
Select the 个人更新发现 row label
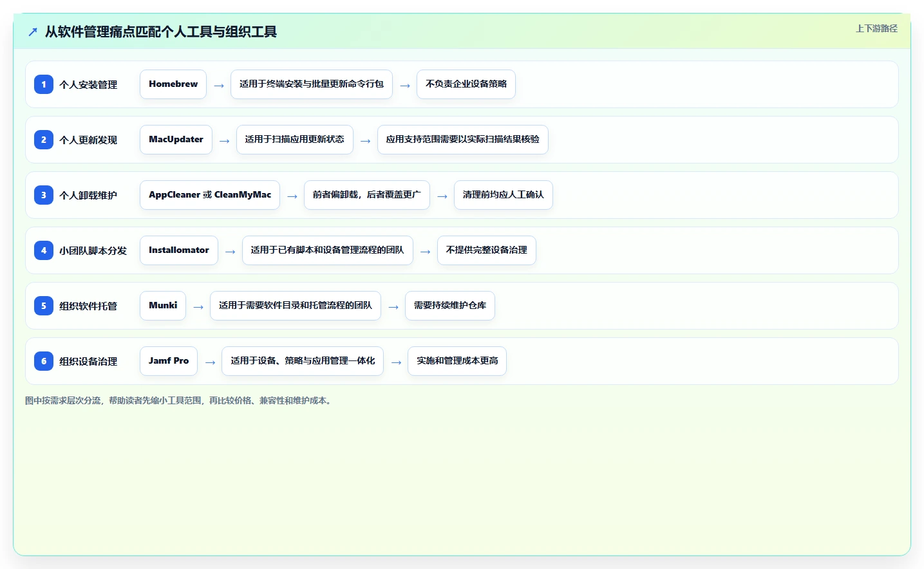click(88, 140)
